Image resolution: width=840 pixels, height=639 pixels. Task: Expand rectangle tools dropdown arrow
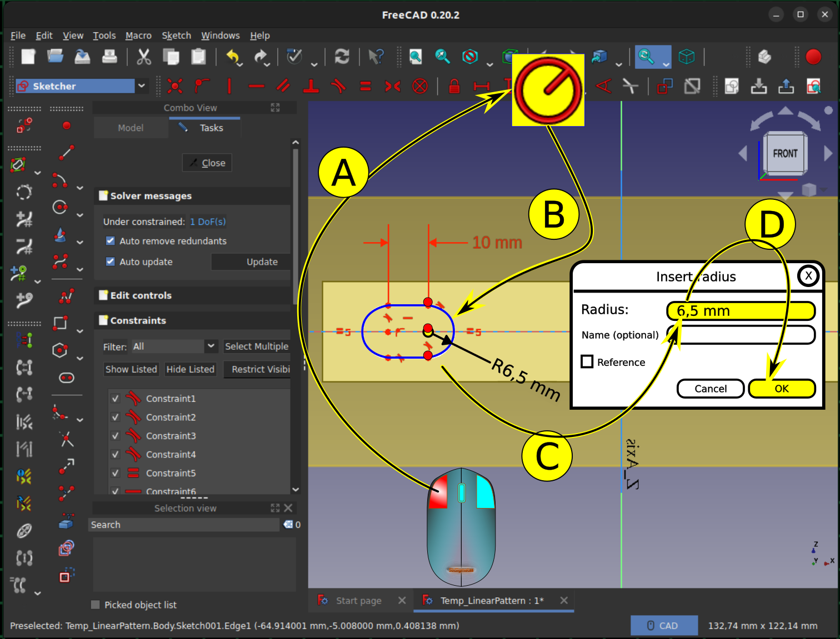[x=80, y=331]
